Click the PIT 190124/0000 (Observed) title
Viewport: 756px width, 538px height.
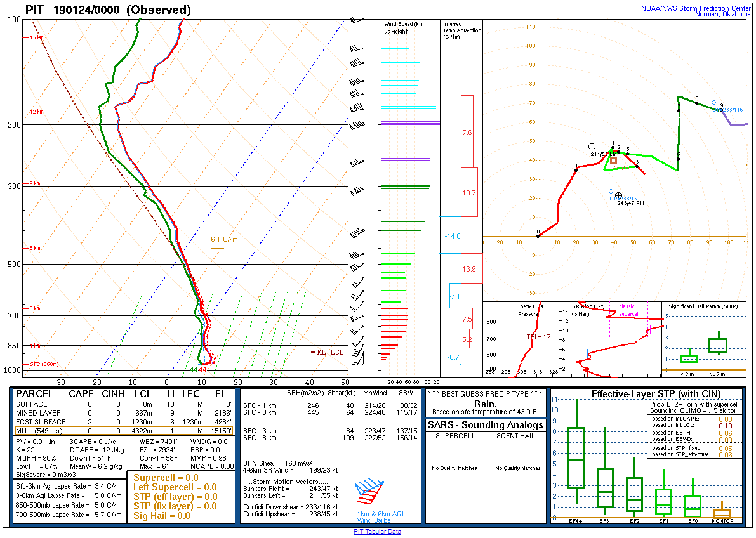pyautogui.click(x=108, y=10)
